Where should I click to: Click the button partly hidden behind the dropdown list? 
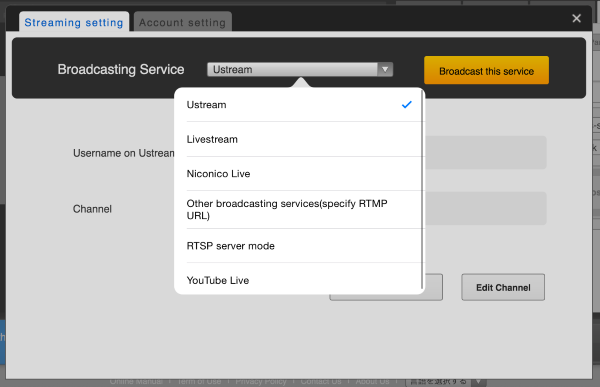[x=434, y=287]
